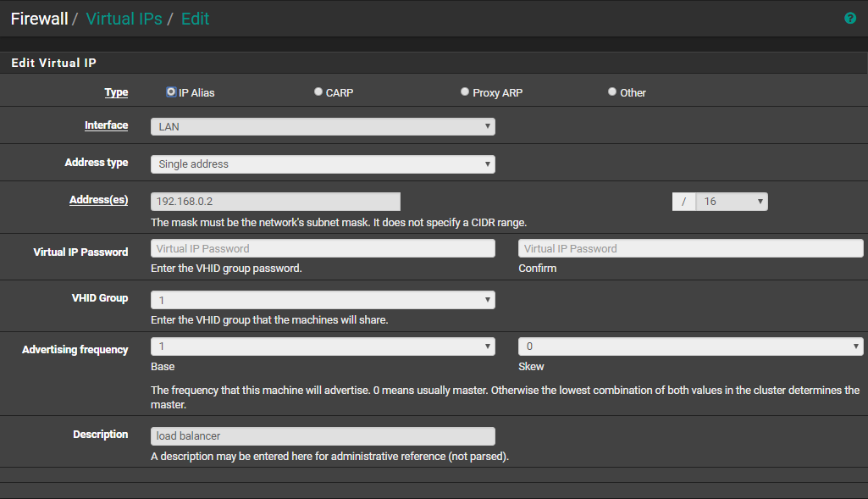This screenshot has height=499, width=868.
Task: Click the Confirm Virtual IP Password field
Action: 690,248
